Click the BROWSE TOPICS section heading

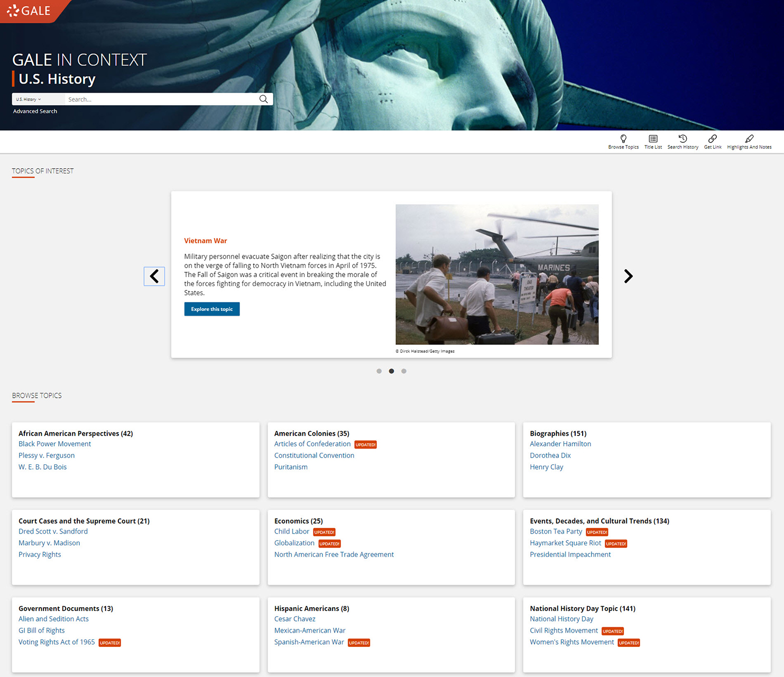tap(37, 396)
